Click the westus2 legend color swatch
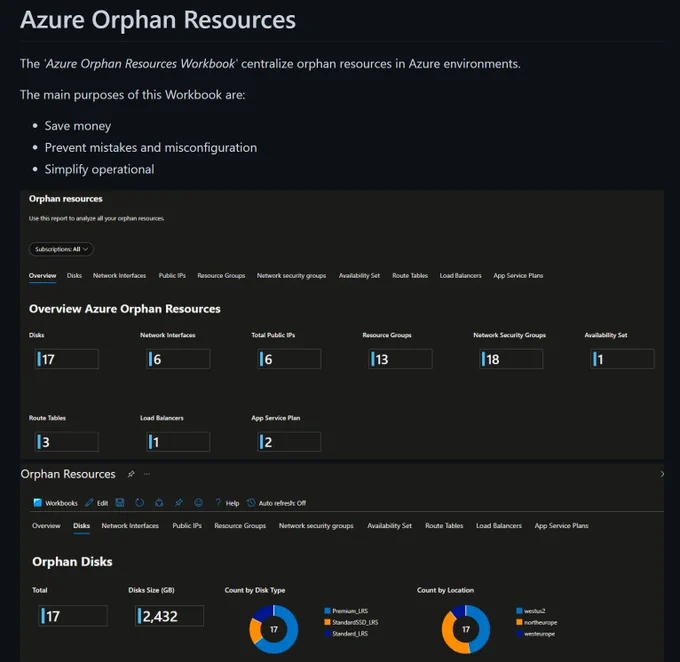This screenshot has height=662, width=680. 519,611
